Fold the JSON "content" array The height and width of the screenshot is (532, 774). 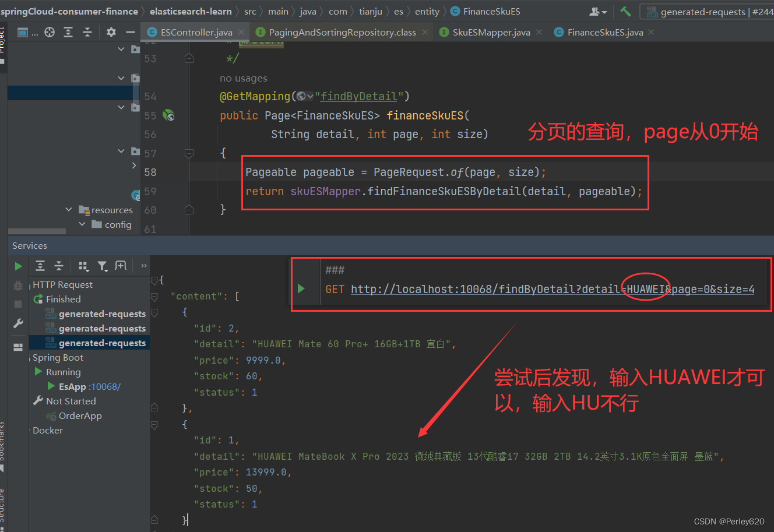click(154, 297)
